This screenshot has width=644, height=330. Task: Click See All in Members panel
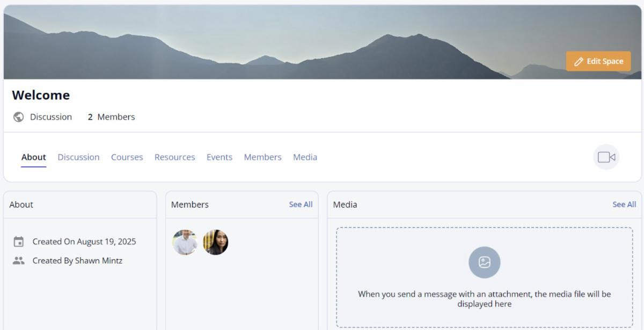[x=301, y=204]
